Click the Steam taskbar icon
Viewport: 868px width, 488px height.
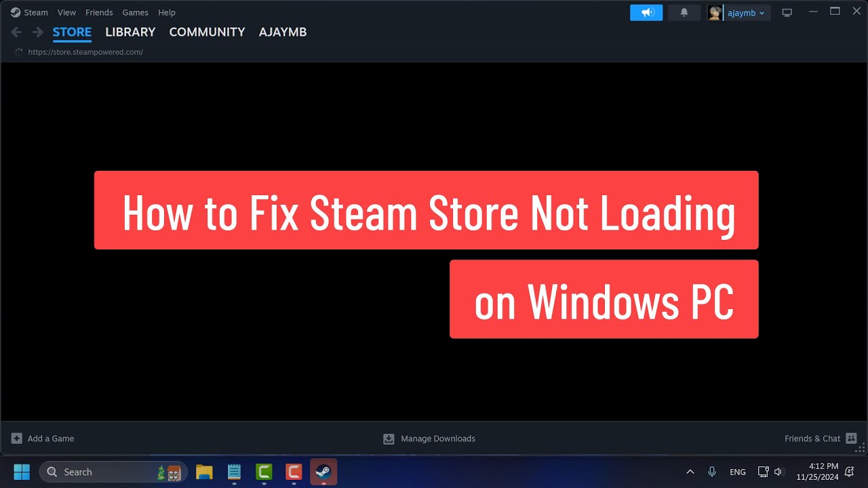point(323,472)
